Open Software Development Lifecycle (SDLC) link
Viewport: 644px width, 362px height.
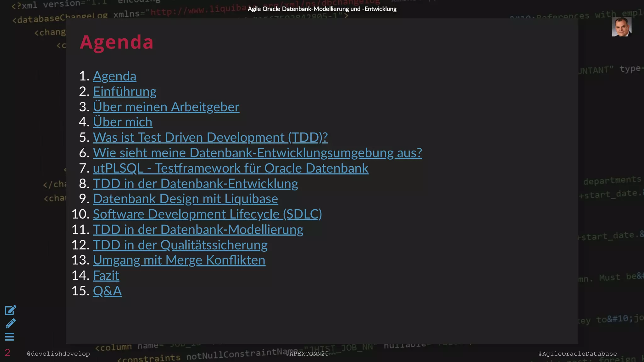tap(207, 214)
